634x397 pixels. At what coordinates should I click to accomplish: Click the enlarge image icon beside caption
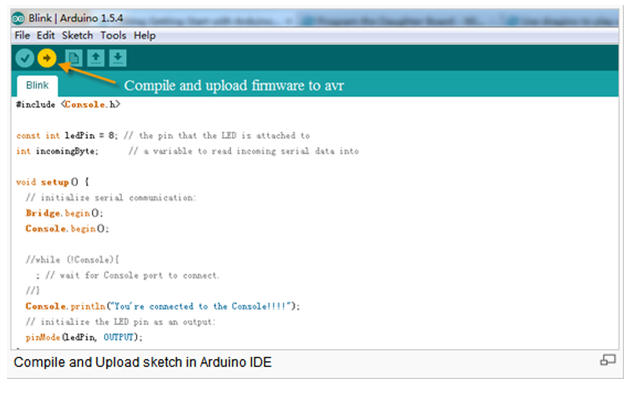point(608,359)
